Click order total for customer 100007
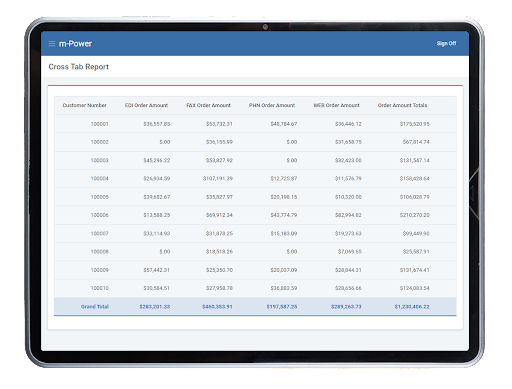Viewport: 512px width, 389px height. pyautogui.click(x=416, y=234)
